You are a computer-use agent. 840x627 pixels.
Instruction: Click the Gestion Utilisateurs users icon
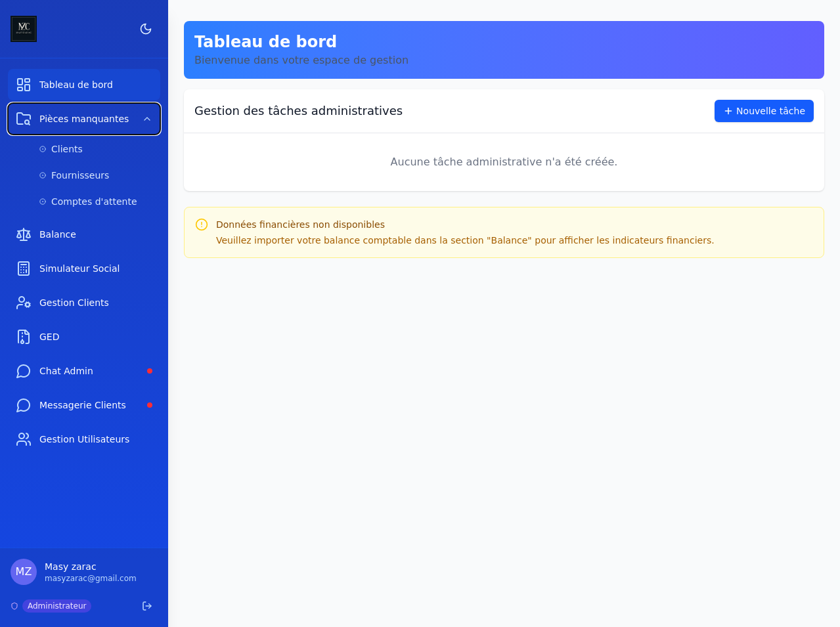coord(23,439)
